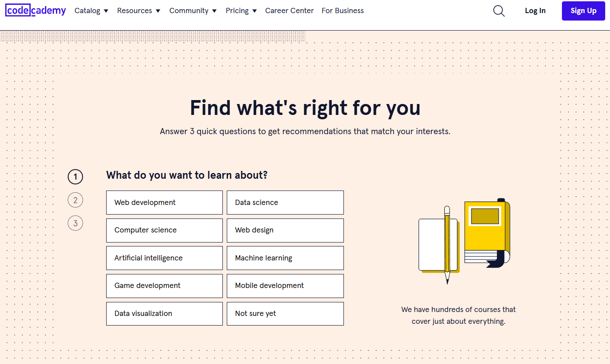
Task: Go to the For Business page
Action: click(x=343, y=10)
